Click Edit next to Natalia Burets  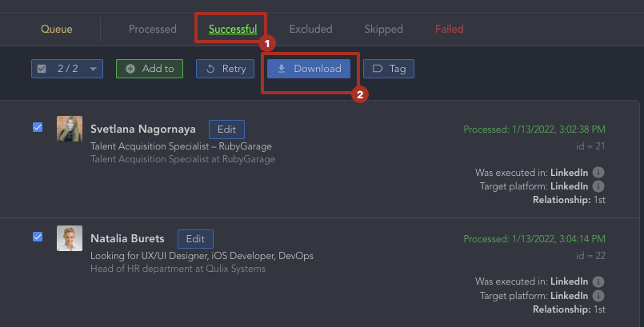tap(196, 238)
